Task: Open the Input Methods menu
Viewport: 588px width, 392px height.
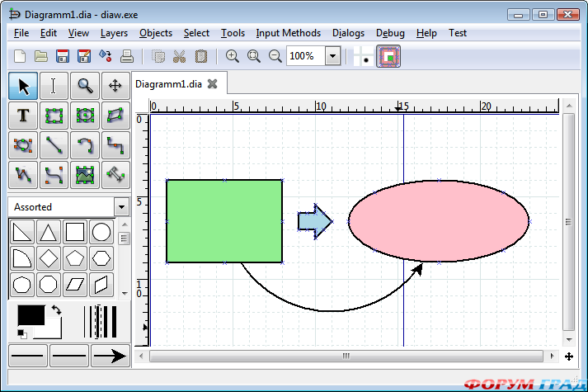Action: point(288,33)
